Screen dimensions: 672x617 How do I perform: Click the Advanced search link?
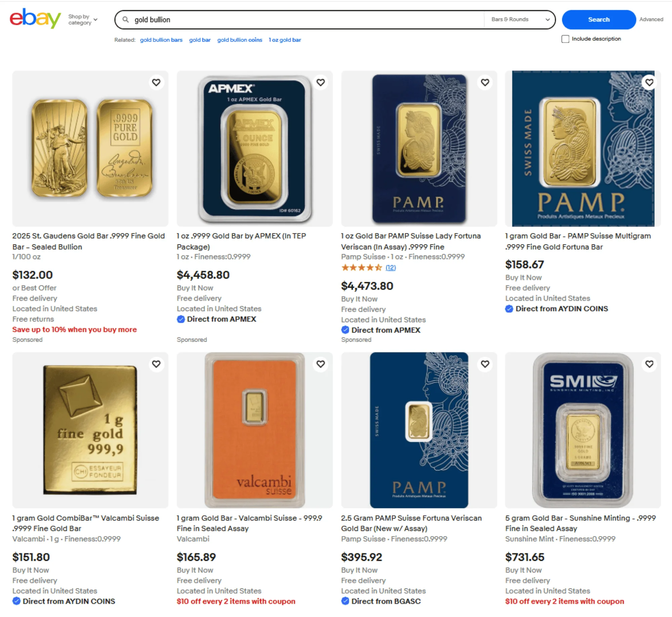(651, 19)
